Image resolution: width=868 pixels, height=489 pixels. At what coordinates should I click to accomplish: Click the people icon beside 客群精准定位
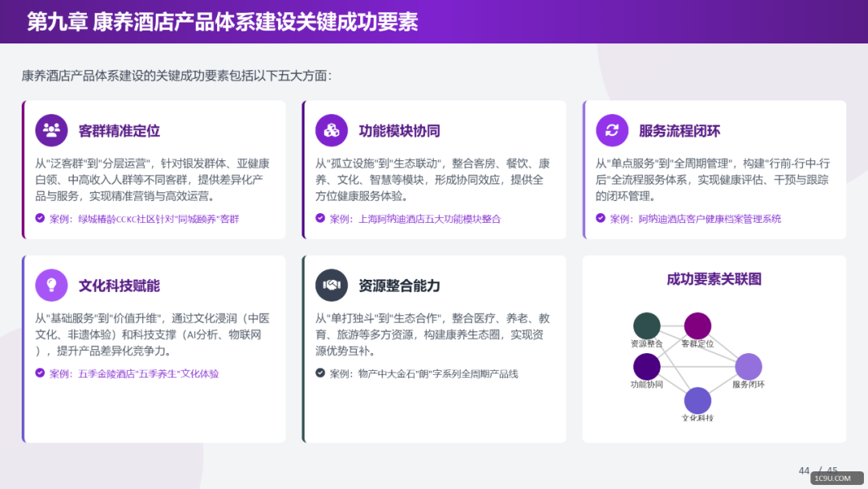[x=51, y=129]
